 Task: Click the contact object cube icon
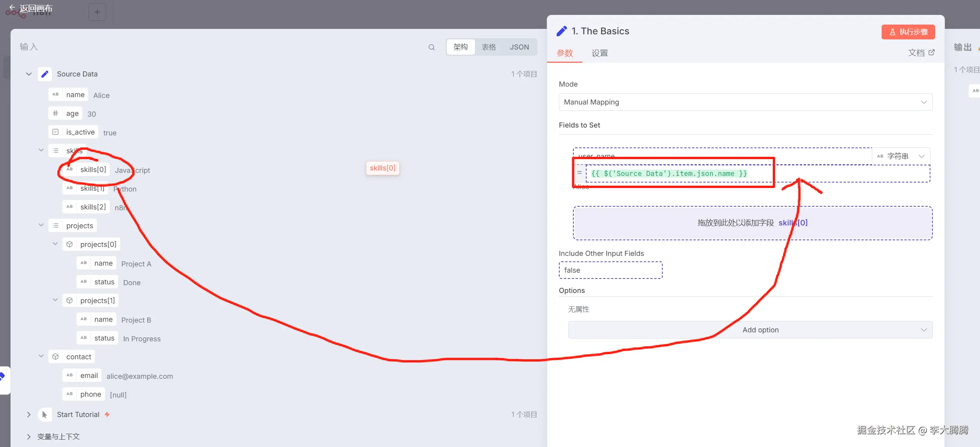[x=55, y=357]
